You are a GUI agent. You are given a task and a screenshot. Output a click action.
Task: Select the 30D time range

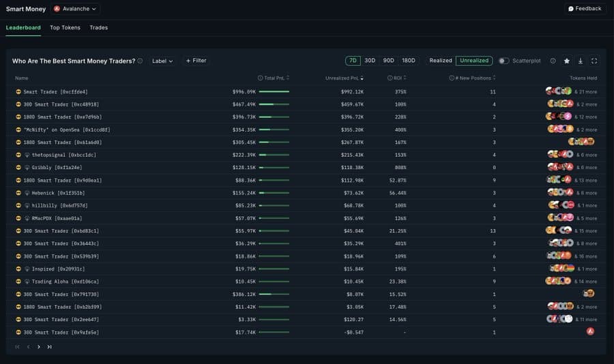point(369,61)
